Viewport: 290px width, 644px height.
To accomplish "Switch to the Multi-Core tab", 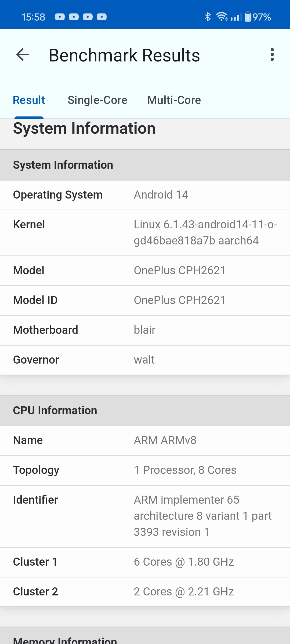I will click(174, 100).
